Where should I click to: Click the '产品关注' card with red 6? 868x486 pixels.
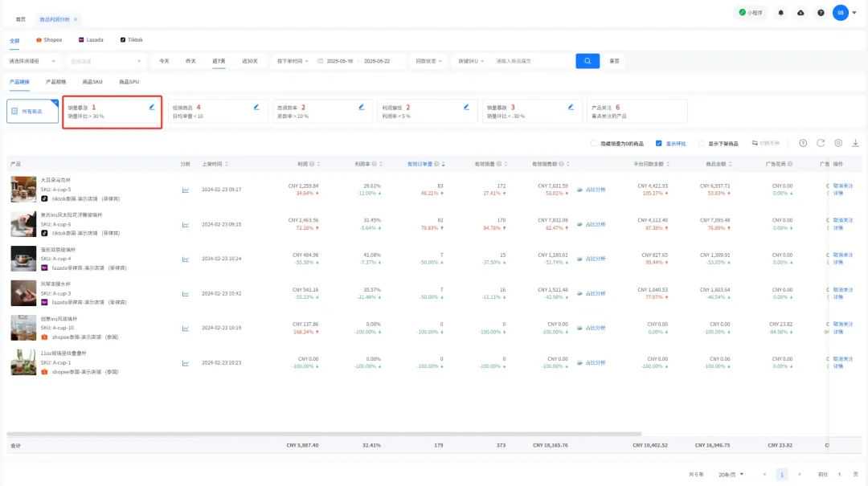[637, 112]
